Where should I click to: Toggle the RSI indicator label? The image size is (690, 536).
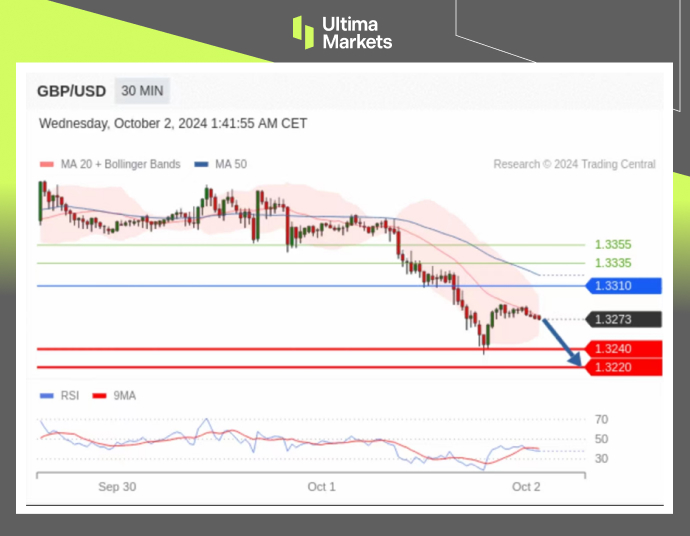click(x=69, y=396)
